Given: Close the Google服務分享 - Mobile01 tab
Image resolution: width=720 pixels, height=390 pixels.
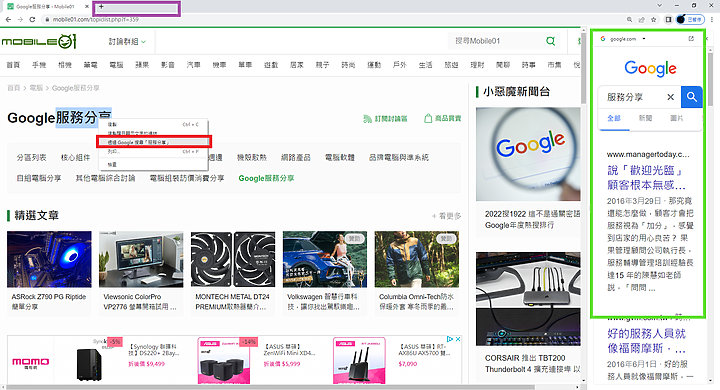Looking at the screenshot, I should (87, 6).
